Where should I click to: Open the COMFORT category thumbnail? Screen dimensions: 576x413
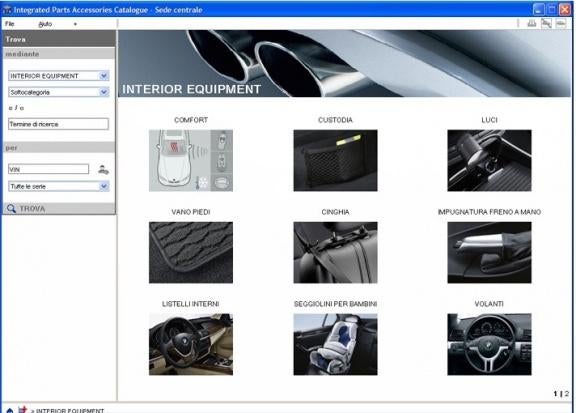[191, 160]
